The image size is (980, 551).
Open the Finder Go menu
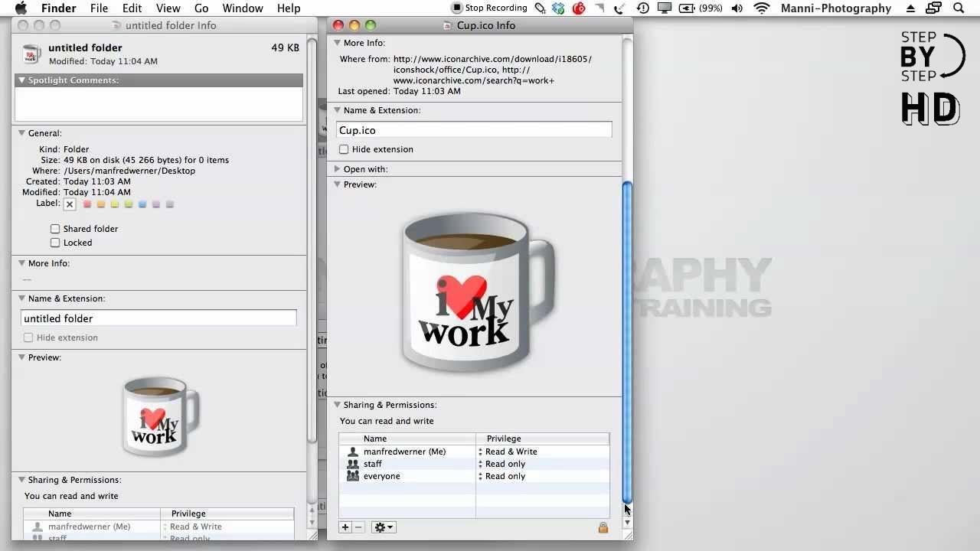pyautogui.click(x=201, y=8)
